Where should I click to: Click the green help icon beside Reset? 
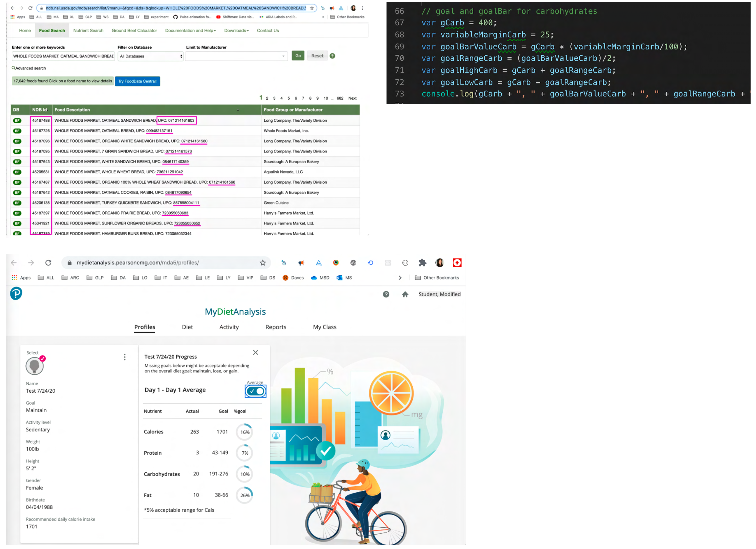coord(332,56)
